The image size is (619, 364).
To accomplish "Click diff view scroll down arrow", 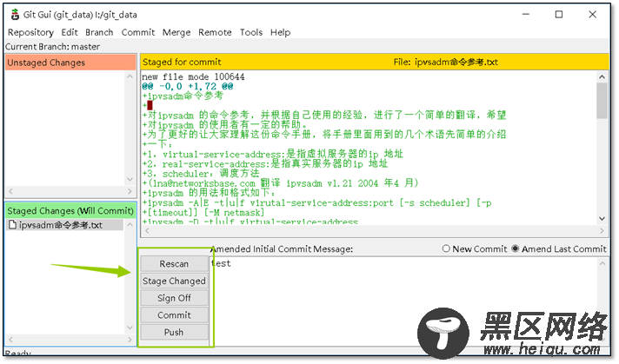I will coord(602,218).
